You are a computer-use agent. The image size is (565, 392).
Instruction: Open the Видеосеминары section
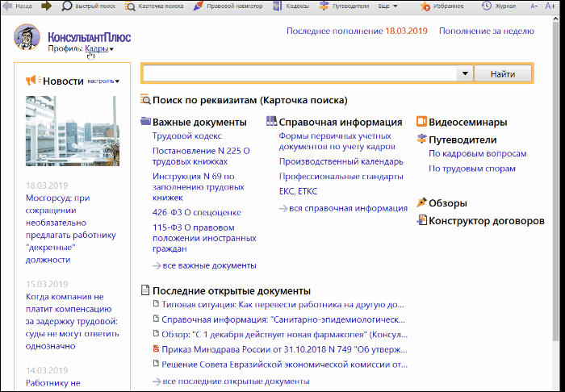[467, 122]
